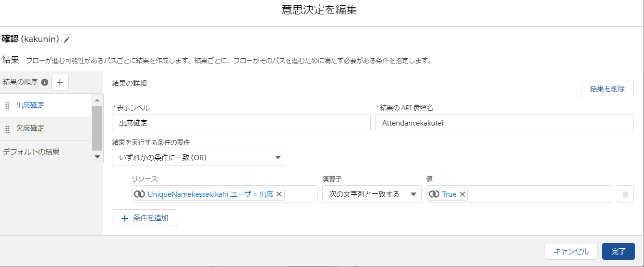Screen dimensions: 644x267
Task: Click the pill icon beside True value
Action: point(434,194)
